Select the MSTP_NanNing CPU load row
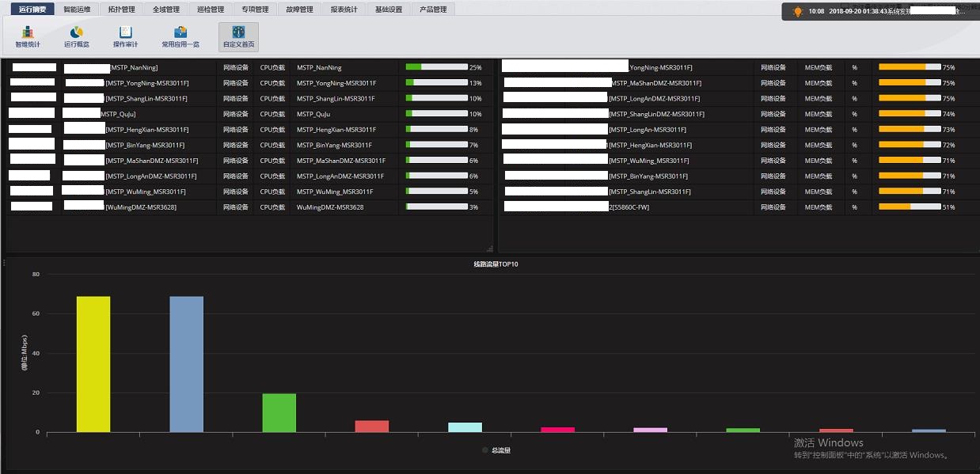This screenshot has width=980, height=474. [x=319, y=68]
